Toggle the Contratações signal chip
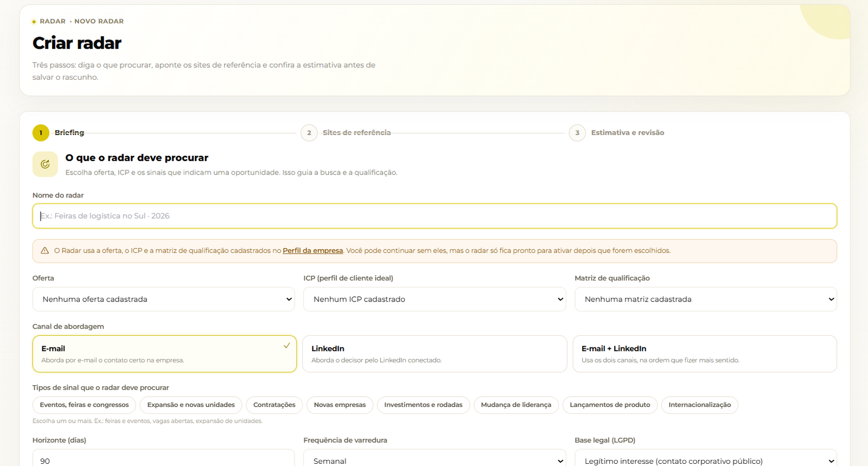This screenshot has width=868, height=466. (x=275, y=405)
